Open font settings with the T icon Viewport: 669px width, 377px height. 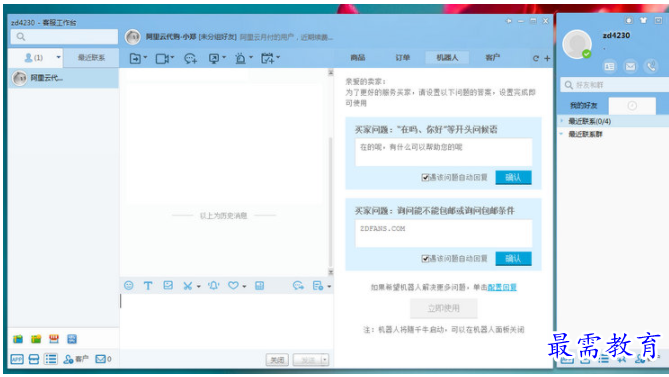tap(148, 286)
